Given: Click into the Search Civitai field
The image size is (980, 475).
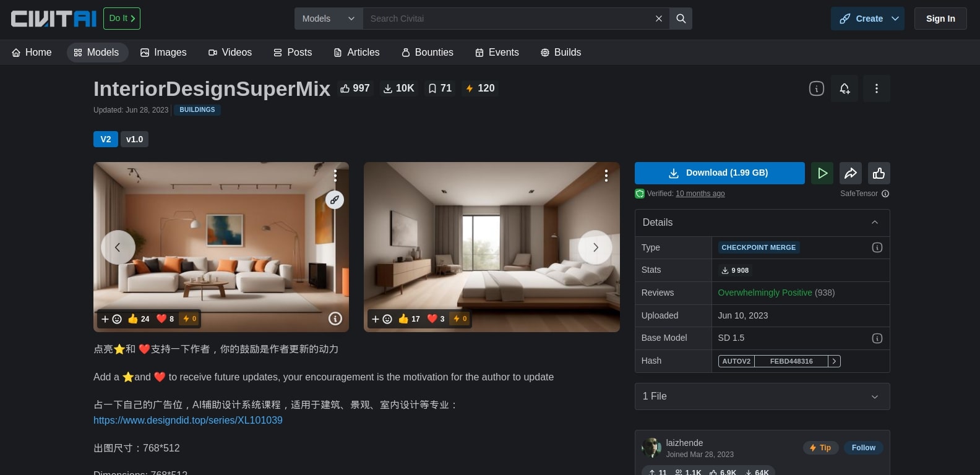Looking at the screenshot, I should [x=507, y=19].
